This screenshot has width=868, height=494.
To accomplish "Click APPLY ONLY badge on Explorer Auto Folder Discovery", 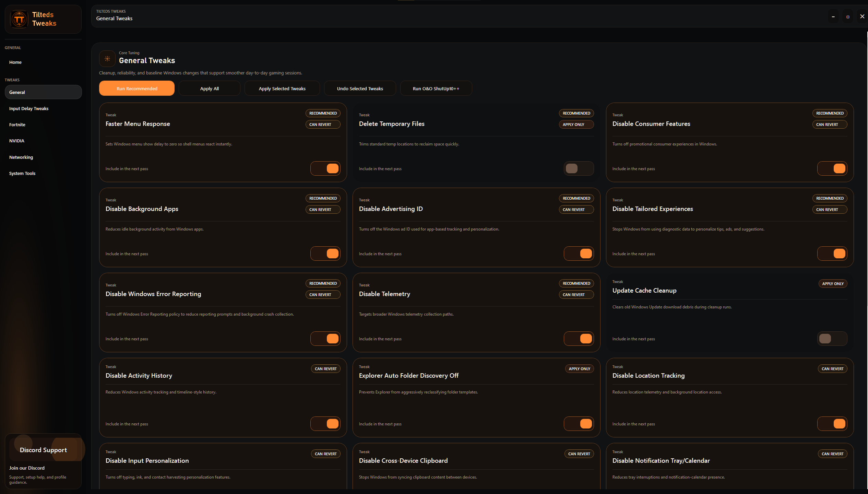I will click(579, 369).
